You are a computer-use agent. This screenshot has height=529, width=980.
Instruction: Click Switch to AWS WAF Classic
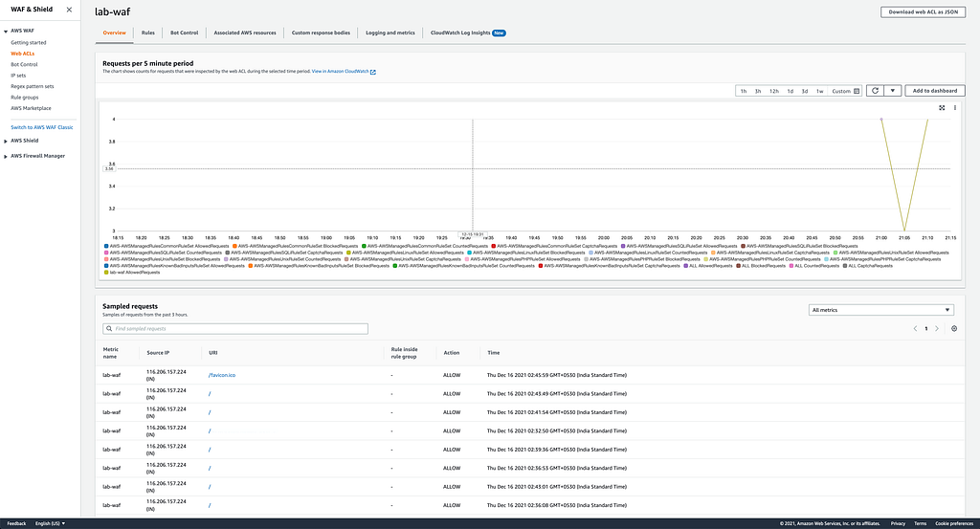pyautogui.click(x=42, y=127)
